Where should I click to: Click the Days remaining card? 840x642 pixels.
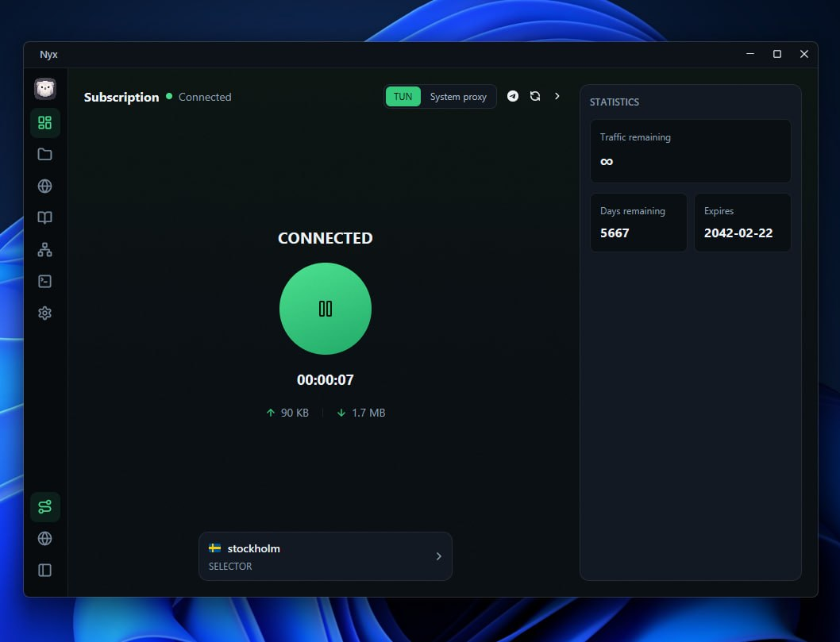tap(638, 222)
